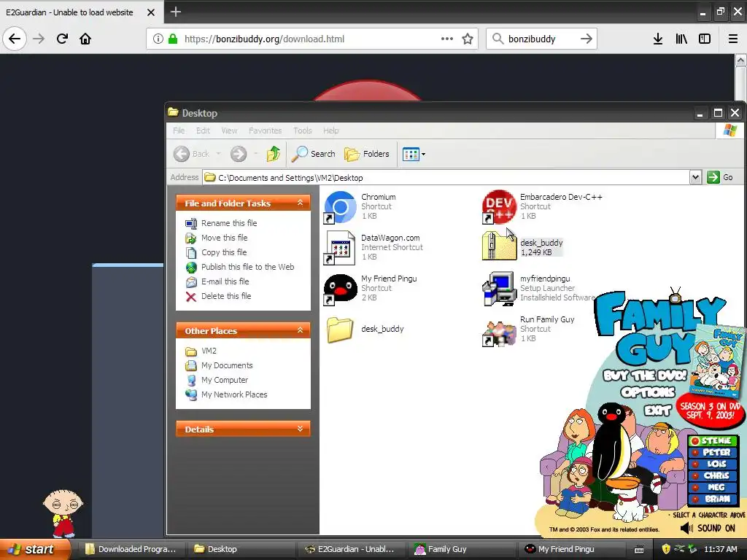Image resolution: width=747 pixels, height=560 pixels.
Task: Select the My Friend Pingu shortcut icon
Action: (340, 289)
